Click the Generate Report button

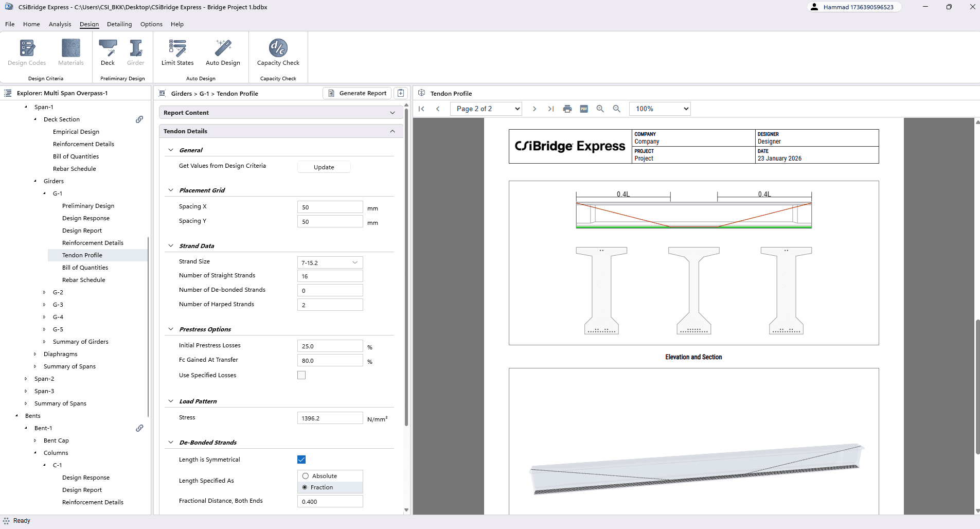point(357,93)
